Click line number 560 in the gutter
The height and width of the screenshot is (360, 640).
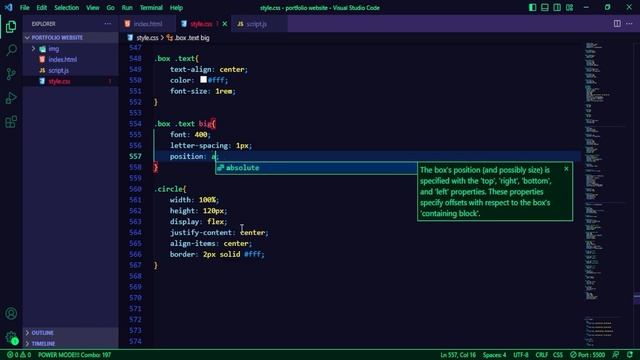coord(135,189)
